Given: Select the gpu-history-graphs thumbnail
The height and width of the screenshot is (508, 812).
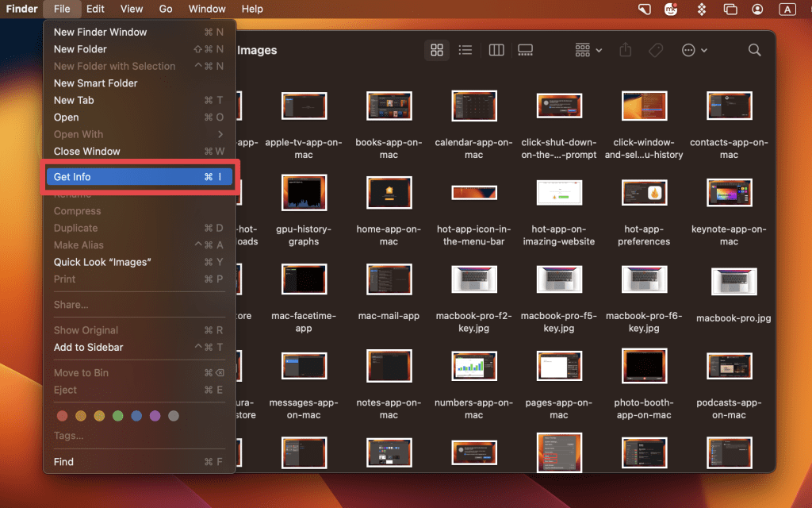Looking at the screenshot, I should [x=304, y=192].
